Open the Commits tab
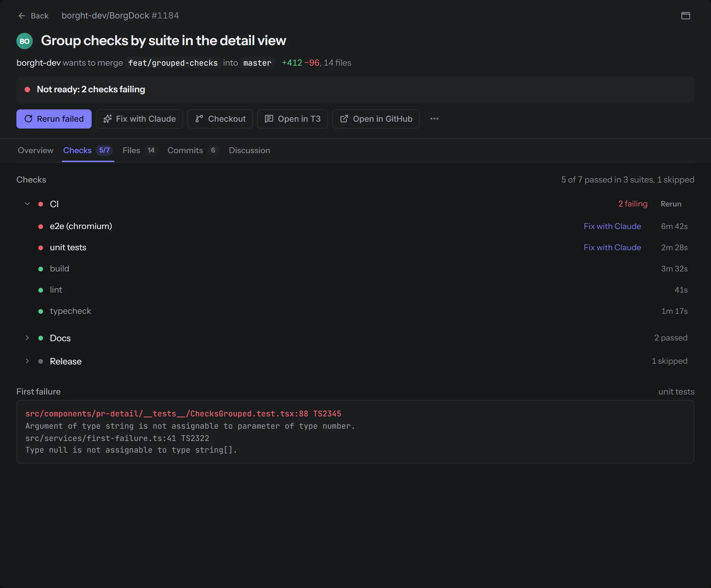This screenshot has height=588, width=711. click(193, 150)
